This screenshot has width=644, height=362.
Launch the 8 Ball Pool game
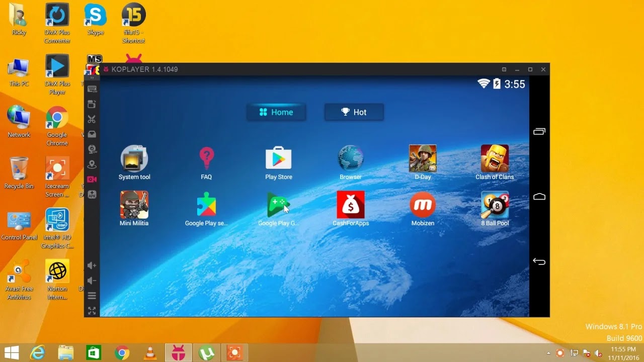[x=495, y=208]
